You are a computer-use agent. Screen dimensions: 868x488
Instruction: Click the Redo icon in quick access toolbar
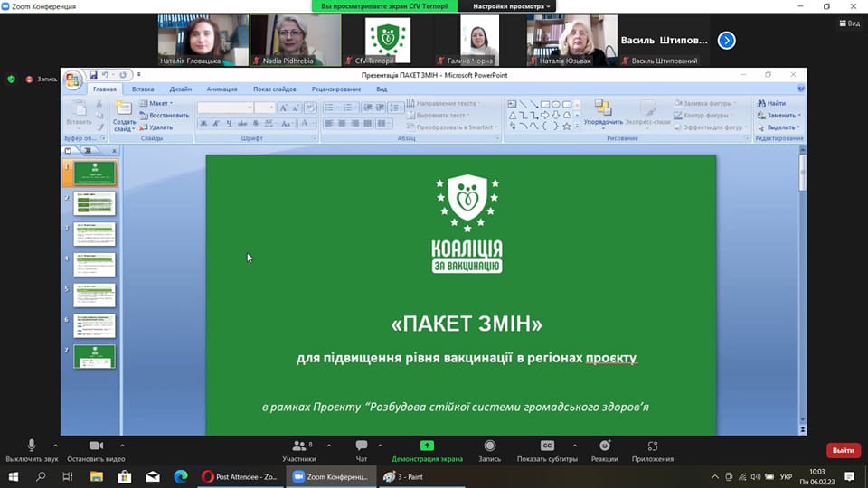123,75
